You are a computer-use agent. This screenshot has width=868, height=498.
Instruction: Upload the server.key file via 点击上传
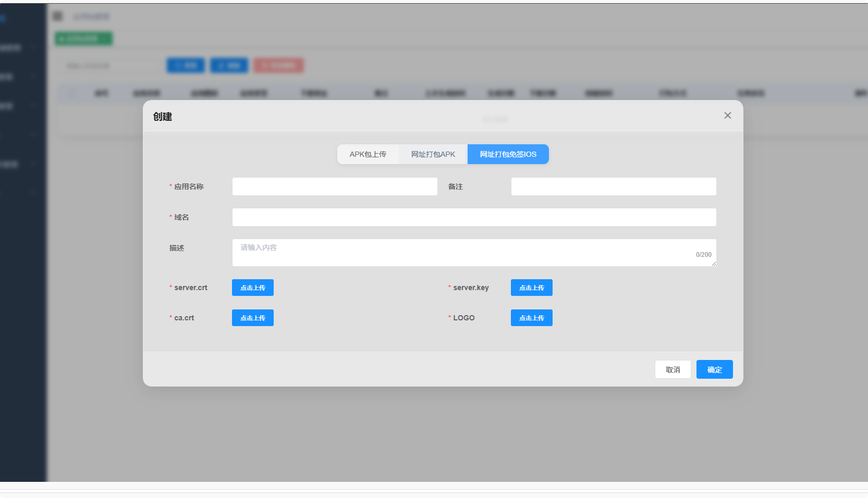pyautogui.click(x=532, y=288)
